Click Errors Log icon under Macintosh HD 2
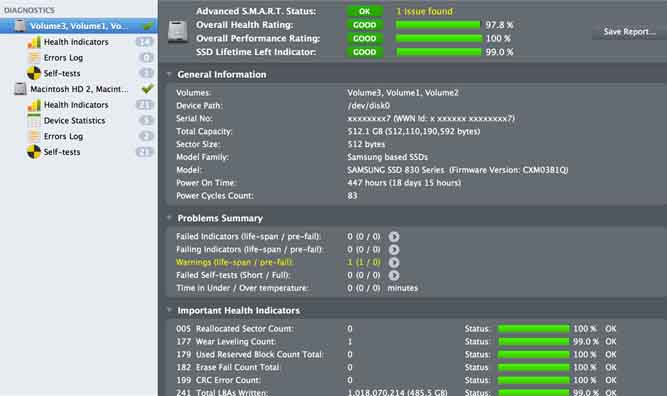The height and width of the screenshot is (396, 667). 34,136
